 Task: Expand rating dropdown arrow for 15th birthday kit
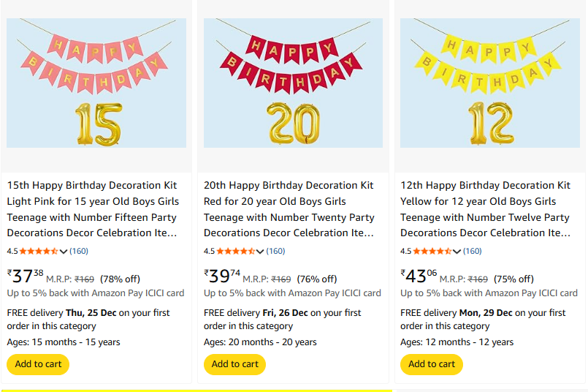click(64, 252)
